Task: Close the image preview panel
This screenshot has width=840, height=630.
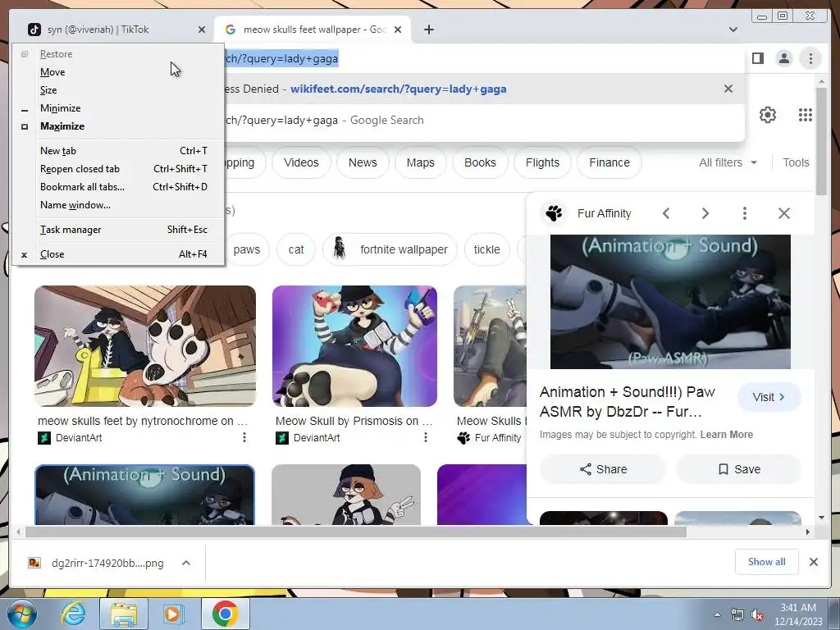Action: coord(784,213)
